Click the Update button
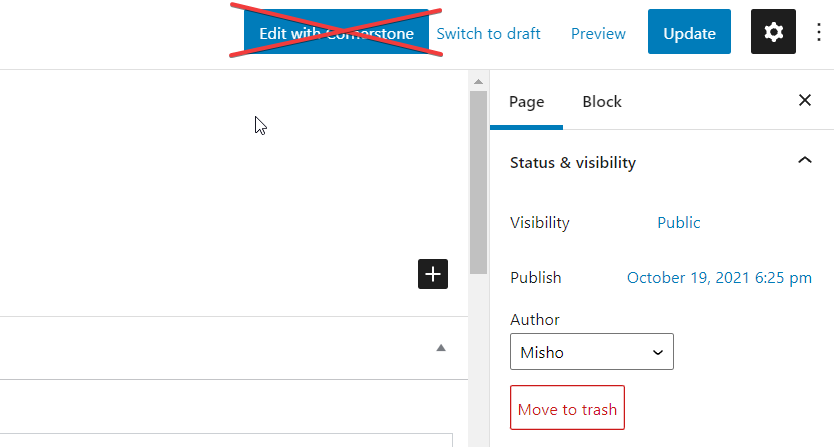834x447 pixels. click(689, 33)
